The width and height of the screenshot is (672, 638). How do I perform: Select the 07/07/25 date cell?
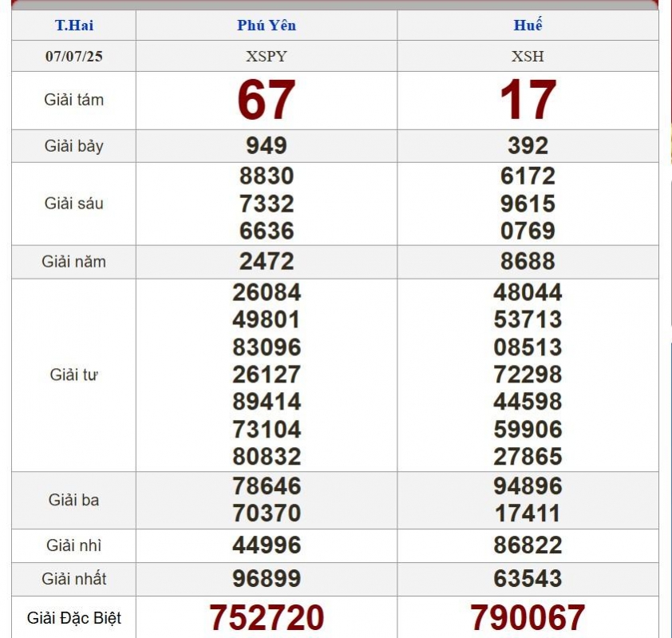tap(74, 57)
